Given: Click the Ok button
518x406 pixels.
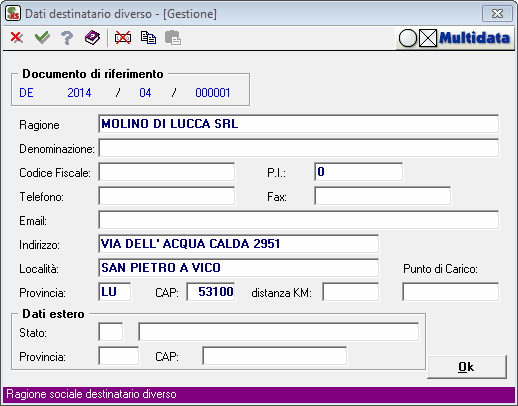Looking at the screenshot, I should (x=467, y=367).
